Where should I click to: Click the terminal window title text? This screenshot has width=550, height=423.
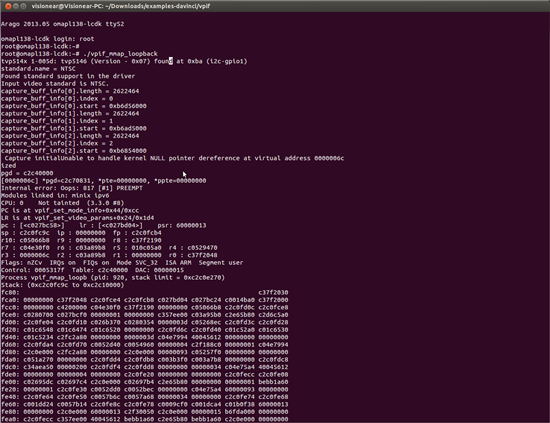coord(121,6)
